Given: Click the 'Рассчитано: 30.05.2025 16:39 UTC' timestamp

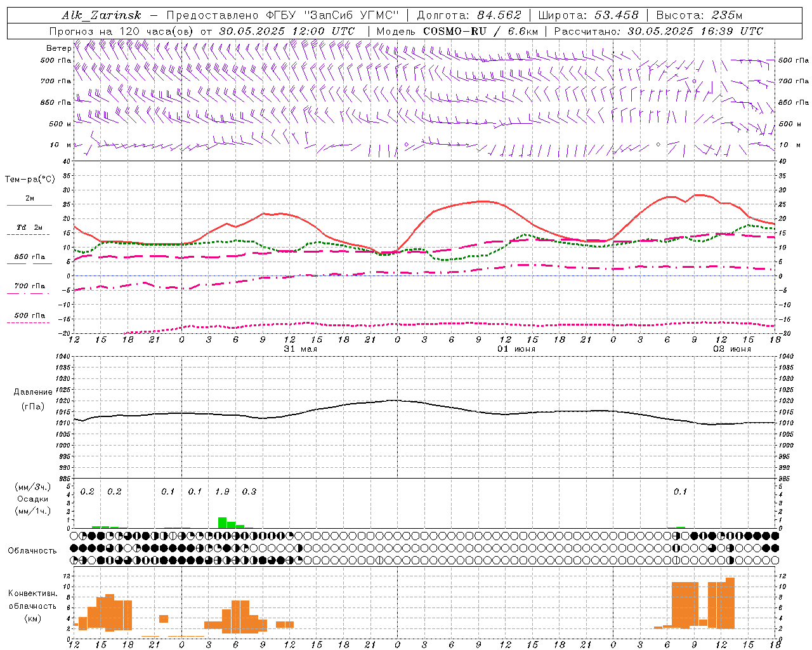Looking at the screenshot, I should click(x=658, y=31).
